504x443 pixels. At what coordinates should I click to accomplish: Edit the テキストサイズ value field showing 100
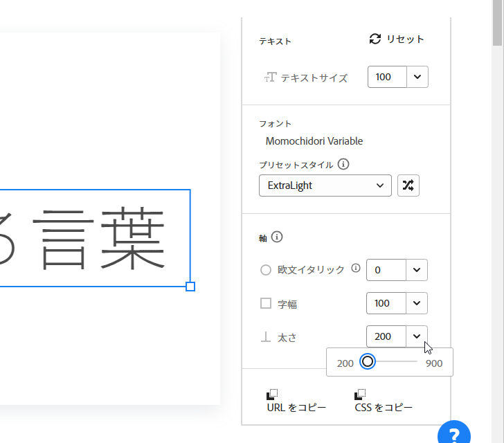[x=387, y=77]
